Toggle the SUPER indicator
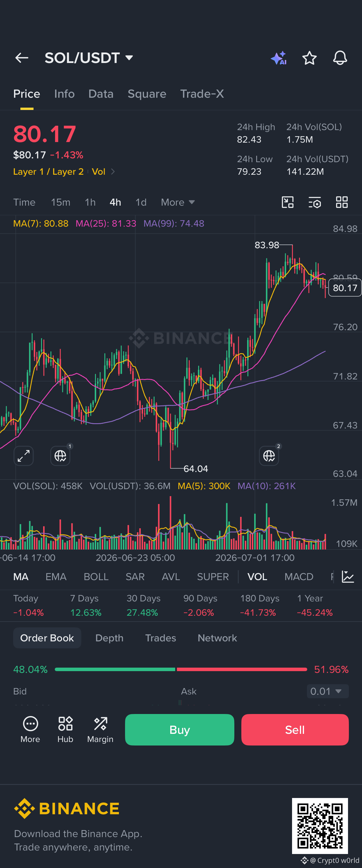The width and height of the screenshot is (362, 868). [x=213, y=577]
